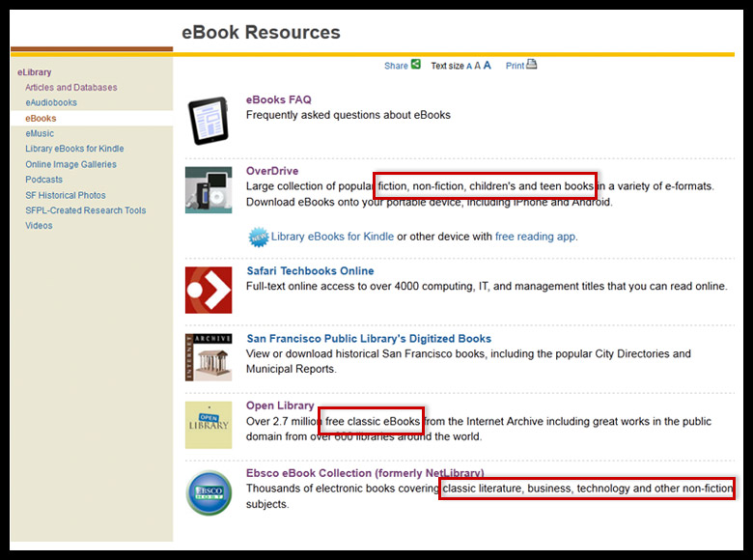The width and height of the screenshot is (753, 560).
Task: Select eMusic in the sidebar menu
Action: pyautogui.click(x=40, y=133)
